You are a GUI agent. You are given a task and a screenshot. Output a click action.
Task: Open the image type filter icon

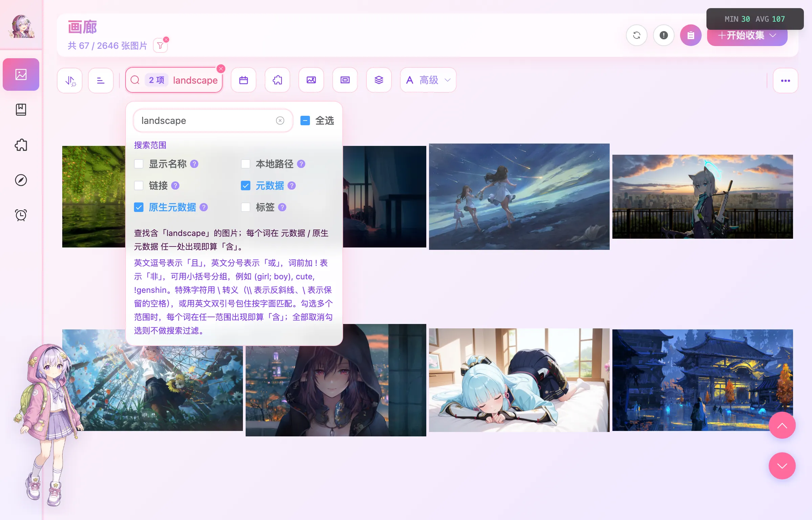(311, 80)
